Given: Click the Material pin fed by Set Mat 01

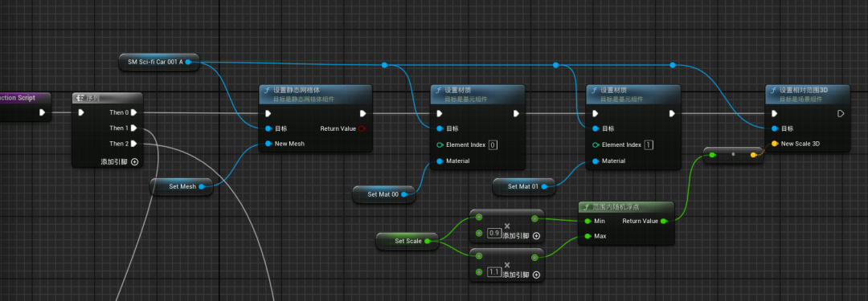Looking at the screenshot, I should click(596, 161).
